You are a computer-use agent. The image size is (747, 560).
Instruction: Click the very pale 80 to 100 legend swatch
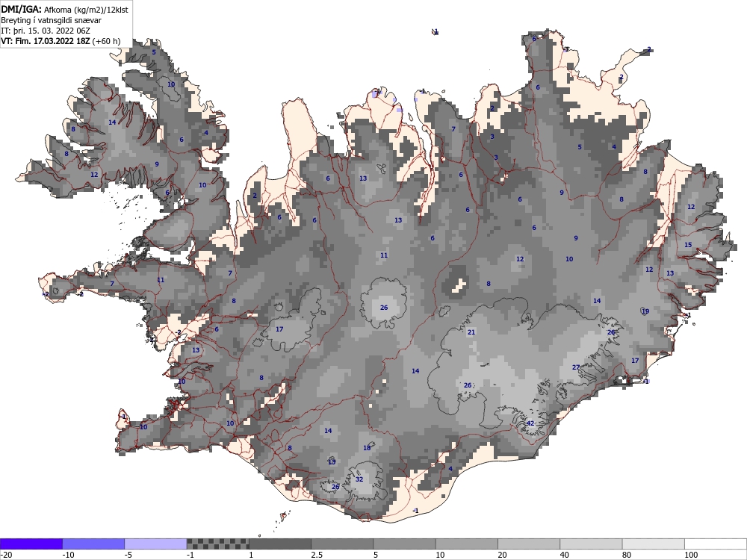point(654,544)
